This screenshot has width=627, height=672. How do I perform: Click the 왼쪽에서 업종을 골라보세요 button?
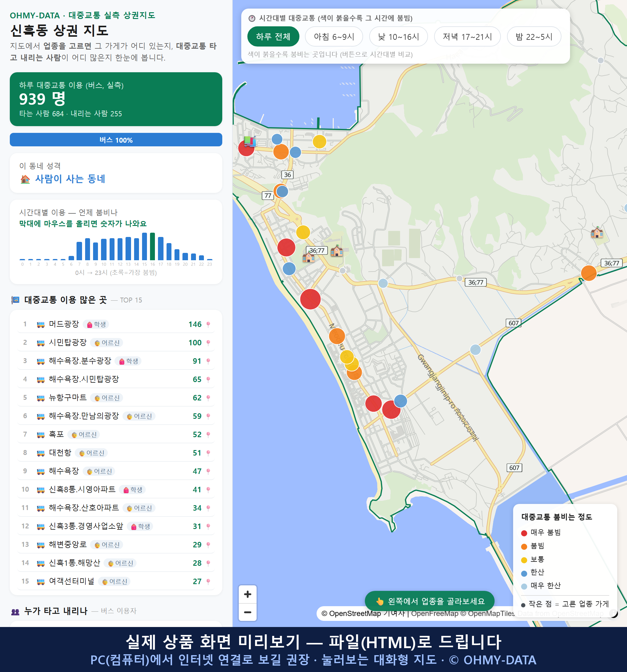pos(429,601)
